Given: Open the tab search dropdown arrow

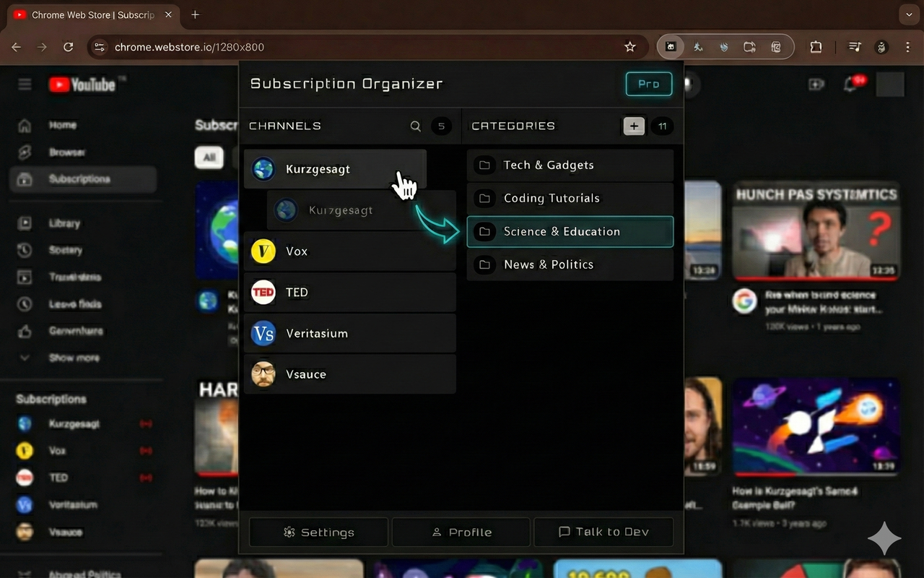Looking at the screenshot, I should click(908, 14).
